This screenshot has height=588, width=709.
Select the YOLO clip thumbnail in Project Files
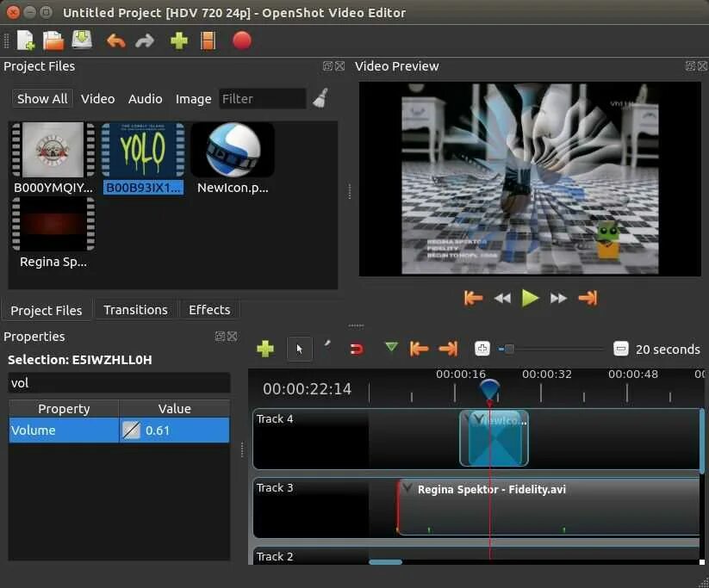click(142, 150)
